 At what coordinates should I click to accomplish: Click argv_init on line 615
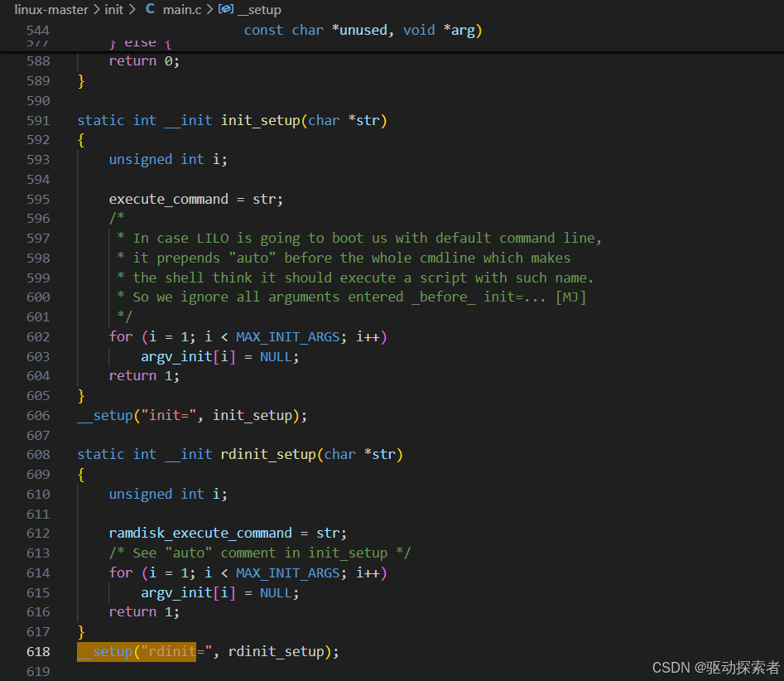[x=176, y=593]
